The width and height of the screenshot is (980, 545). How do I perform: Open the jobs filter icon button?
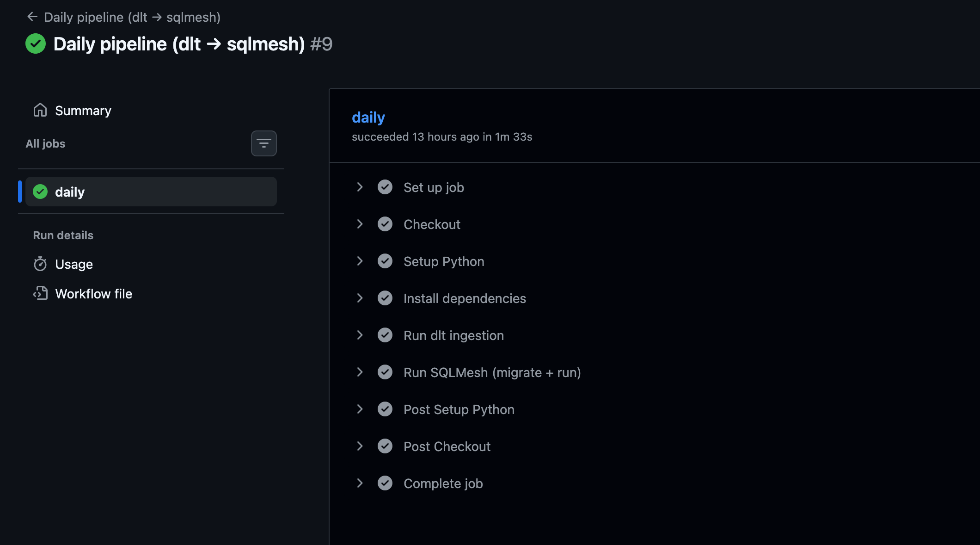click(263, 143)
